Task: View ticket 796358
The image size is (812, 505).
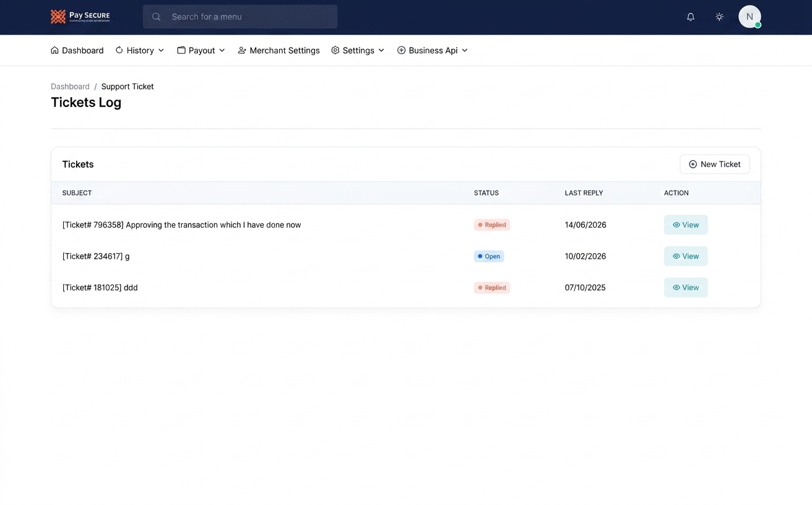Action: (x=686, y=225)
